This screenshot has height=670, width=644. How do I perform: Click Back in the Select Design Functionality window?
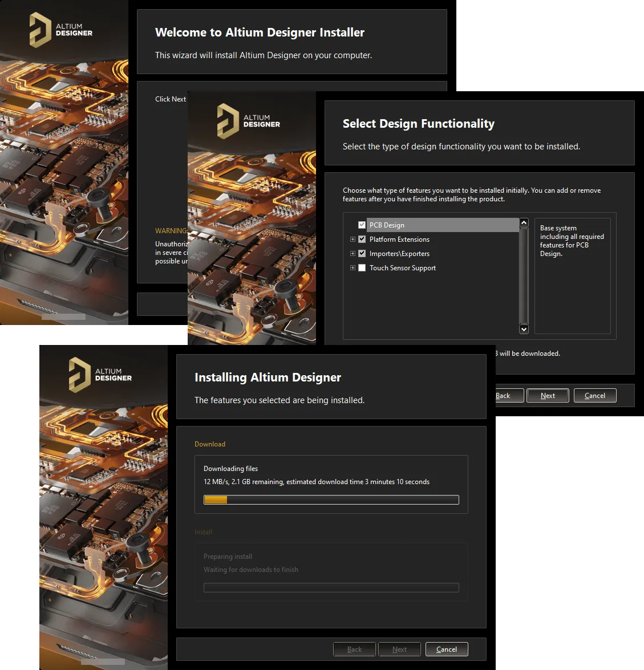[509, 396]
